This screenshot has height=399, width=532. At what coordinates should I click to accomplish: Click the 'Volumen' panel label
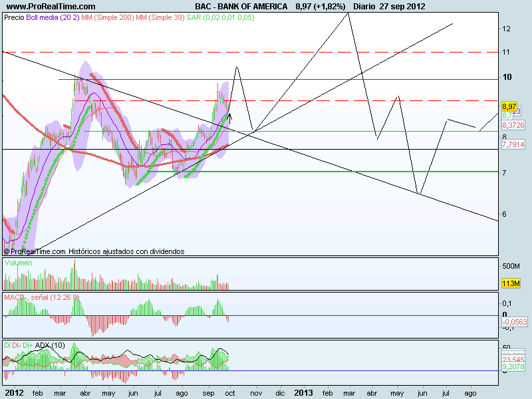coord(19,263)
